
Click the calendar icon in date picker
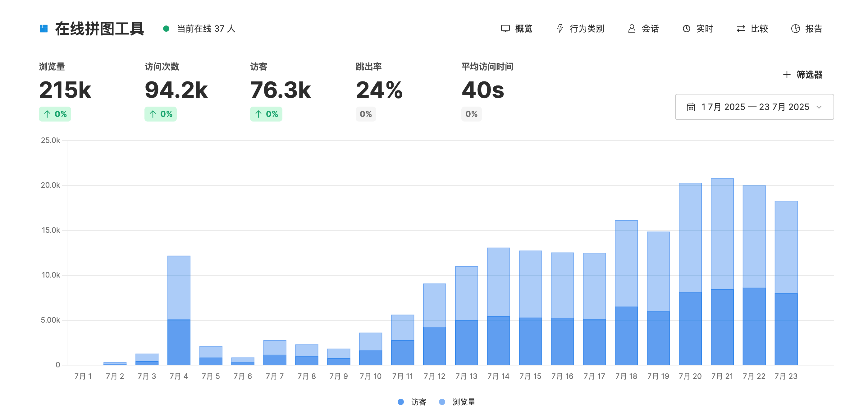point(691,107)
